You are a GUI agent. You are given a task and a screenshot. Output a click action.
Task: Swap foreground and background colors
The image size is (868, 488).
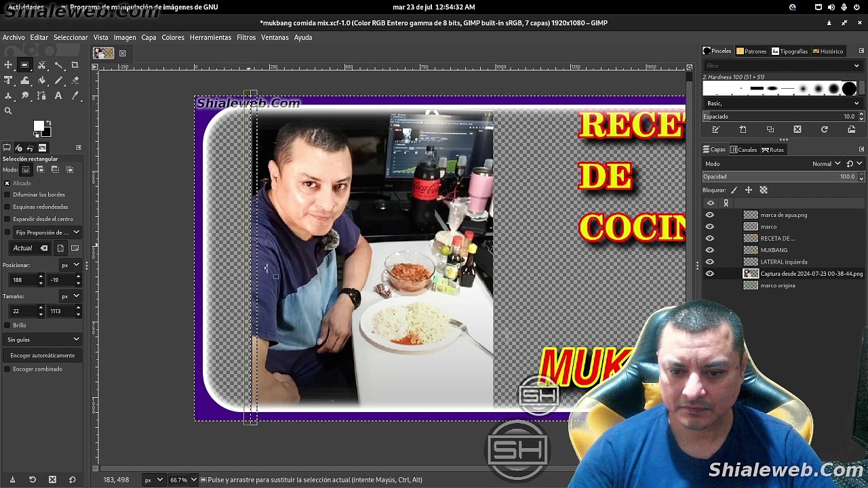pos(48,123)
